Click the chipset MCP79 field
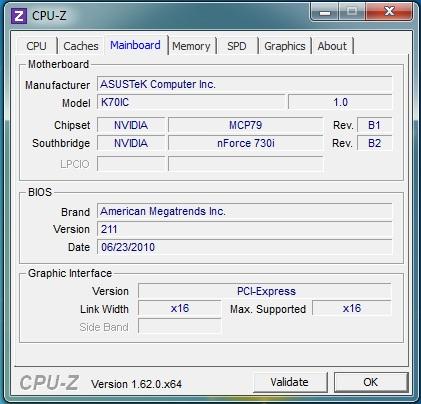The image size is (421, 404). point(246,125)
